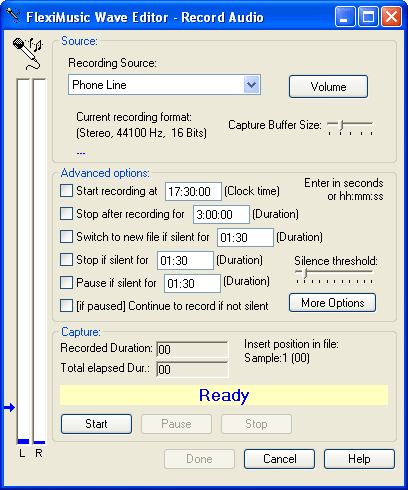The width and height of the screenshot is (408, 490).
Task: Toggle Switch to new file if silent
Action: click(66, 237)
